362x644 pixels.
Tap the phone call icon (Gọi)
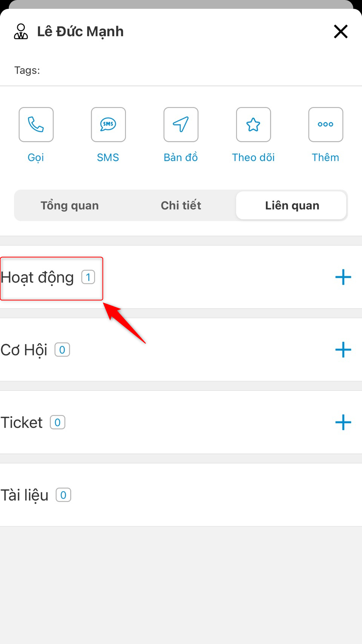(x=36, y=124)
